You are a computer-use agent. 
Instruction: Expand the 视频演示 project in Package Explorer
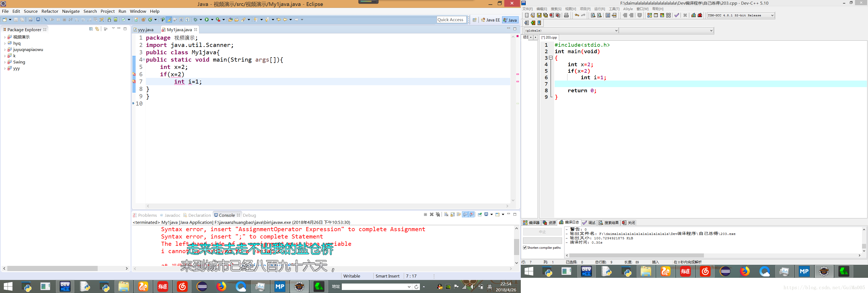click(x=5, y=37)
